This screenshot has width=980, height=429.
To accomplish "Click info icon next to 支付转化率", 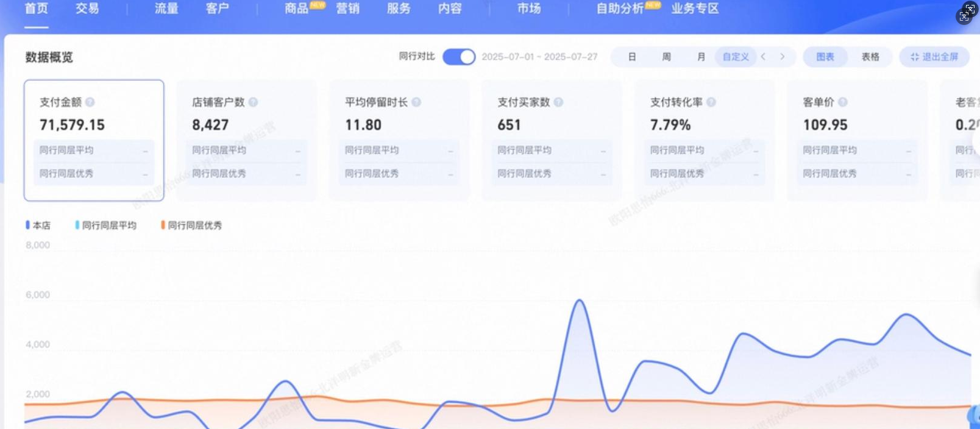I will tap(711, 102).
